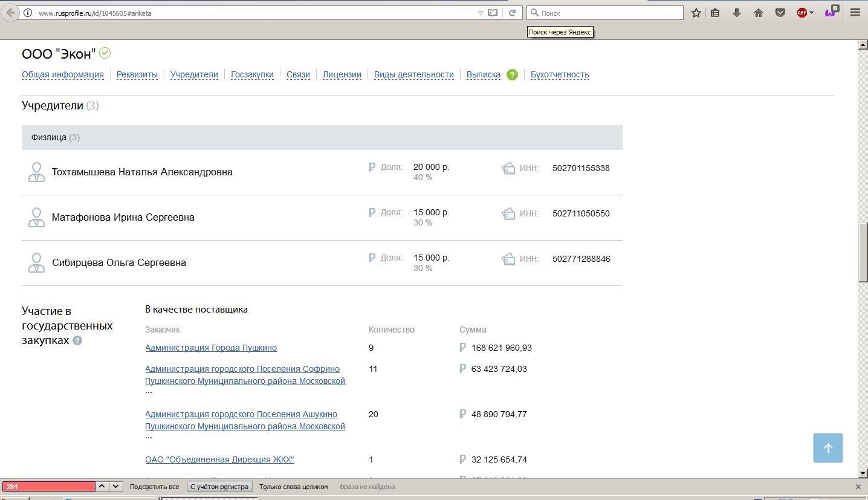Select founder Сибирцева Ольга Сергеевна
Viewport: 868px width, 500px height.
click(119, 262)
